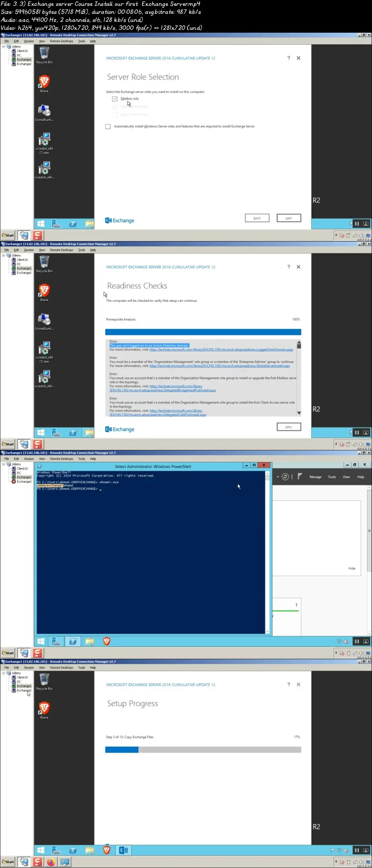Open Remote Desktops menu in PowerShell frame
372x868 pixels.
point(61,459)
